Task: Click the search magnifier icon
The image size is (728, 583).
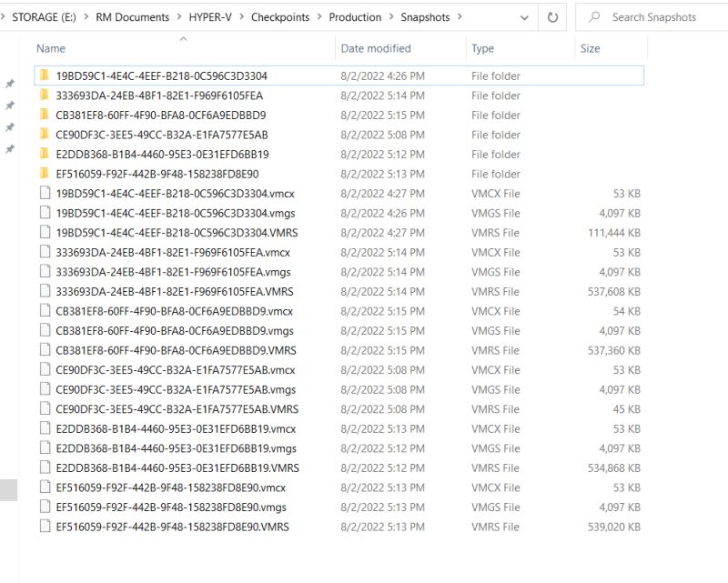Action: click(x=597, y=16)
